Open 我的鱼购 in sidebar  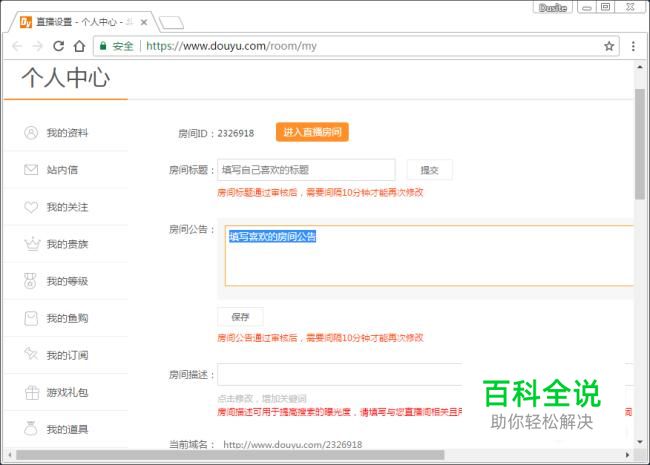pyautogui.click(x=67, y=318)
